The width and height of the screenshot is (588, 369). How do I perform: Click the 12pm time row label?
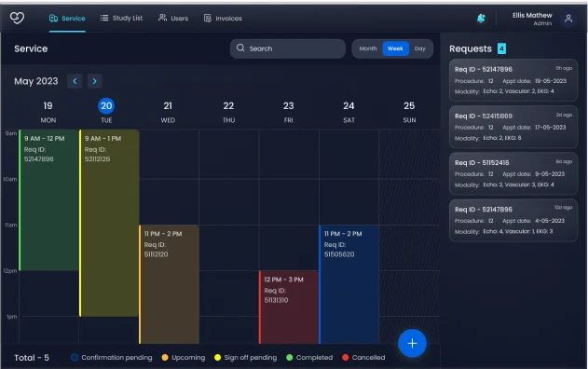click(x=10, y=271)
